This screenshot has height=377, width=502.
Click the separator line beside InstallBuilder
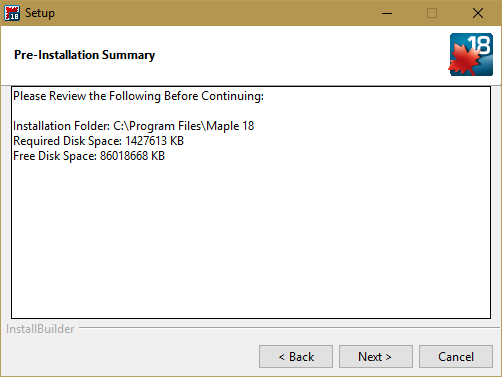click(289, 328)
